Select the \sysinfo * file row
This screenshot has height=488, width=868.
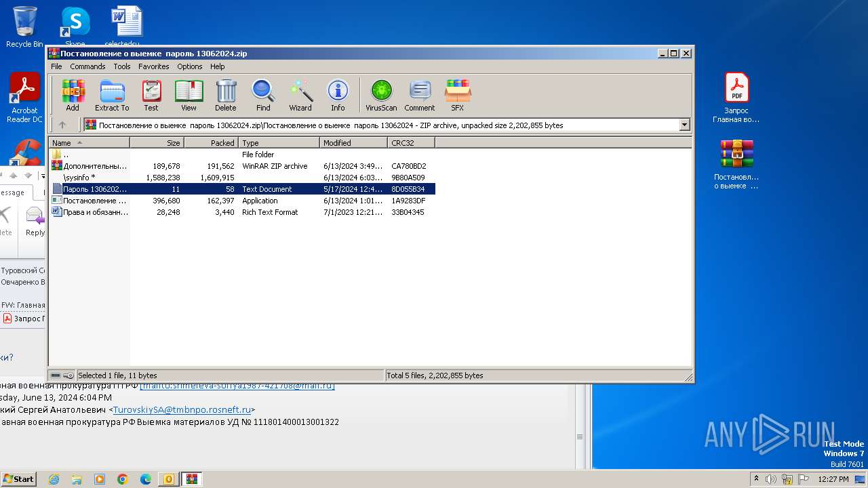[x=242, y=178]
